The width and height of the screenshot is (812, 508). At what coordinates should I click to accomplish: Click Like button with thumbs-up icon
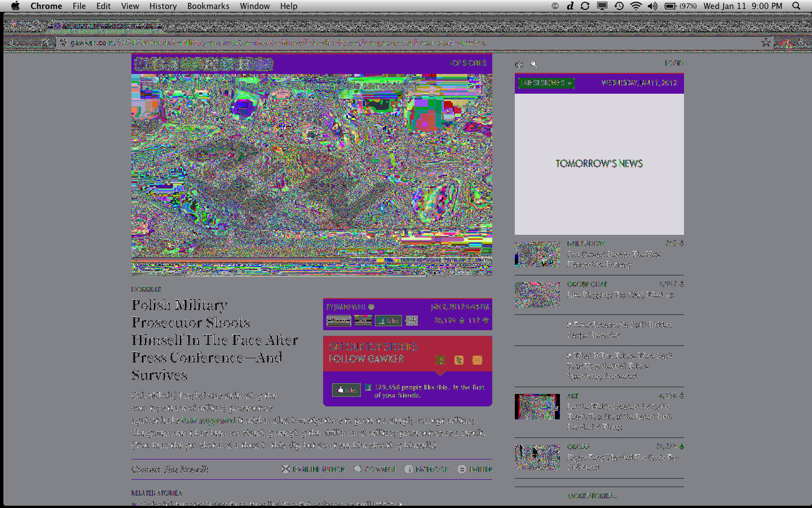[x=346, y=390]
